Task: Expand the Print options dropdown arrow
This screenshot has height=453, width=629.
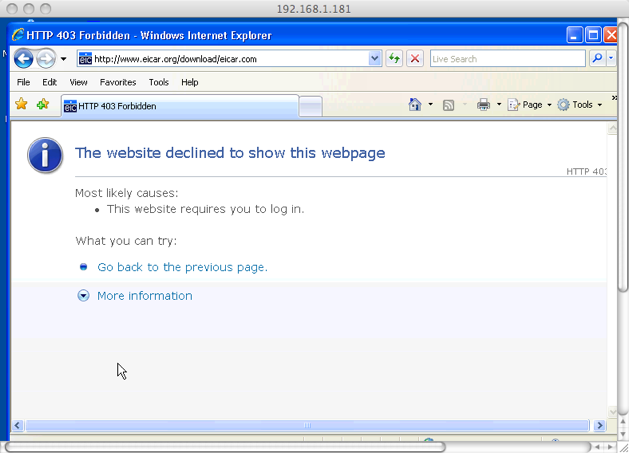Action: [499, 105]
